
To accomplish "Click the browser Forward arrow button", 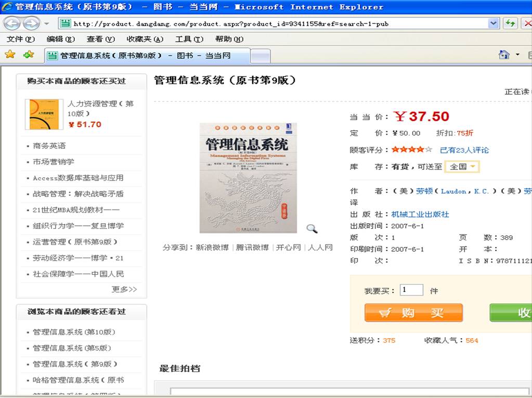I will coord(31,23).
